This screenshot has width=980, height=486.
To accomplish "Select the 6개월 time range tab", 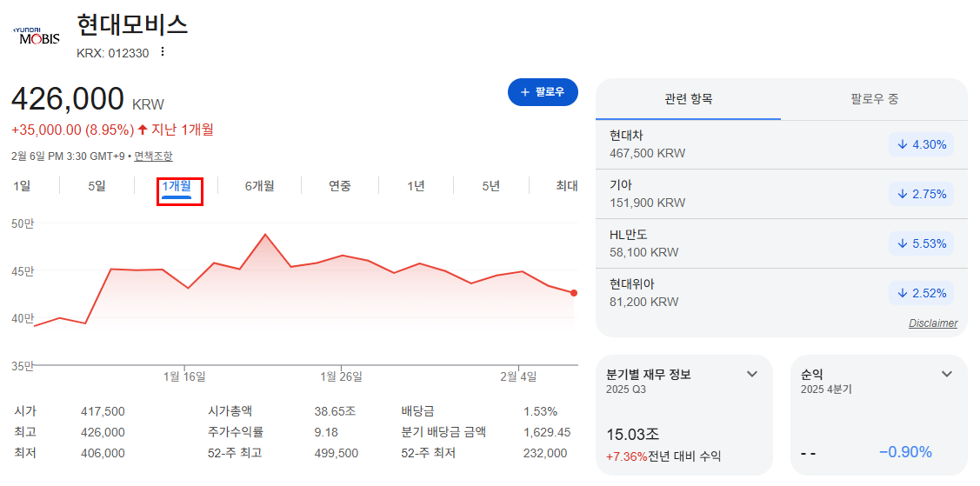I will [x=259, y=185].
